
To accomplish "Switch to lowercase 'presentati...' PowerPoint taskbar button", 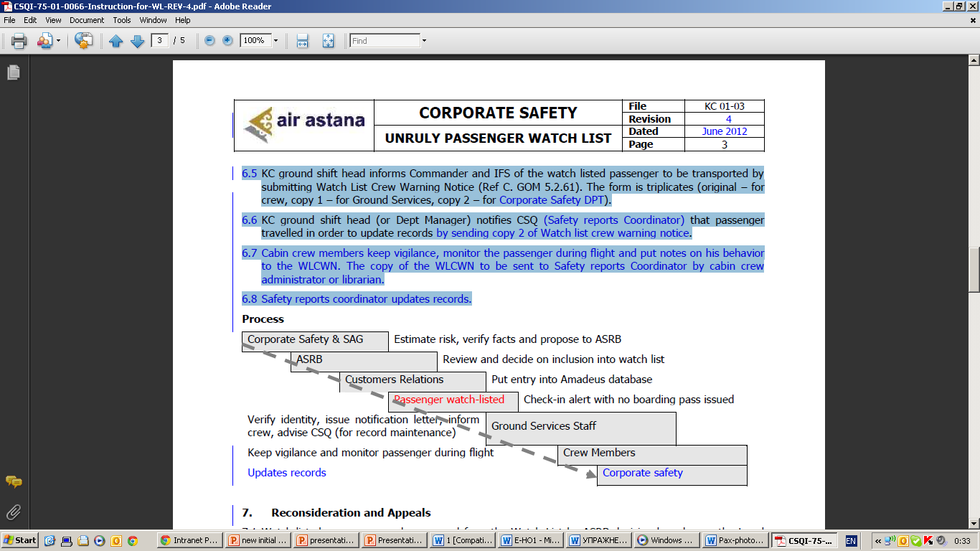I will pyautogui.click(x=326, y=540).
